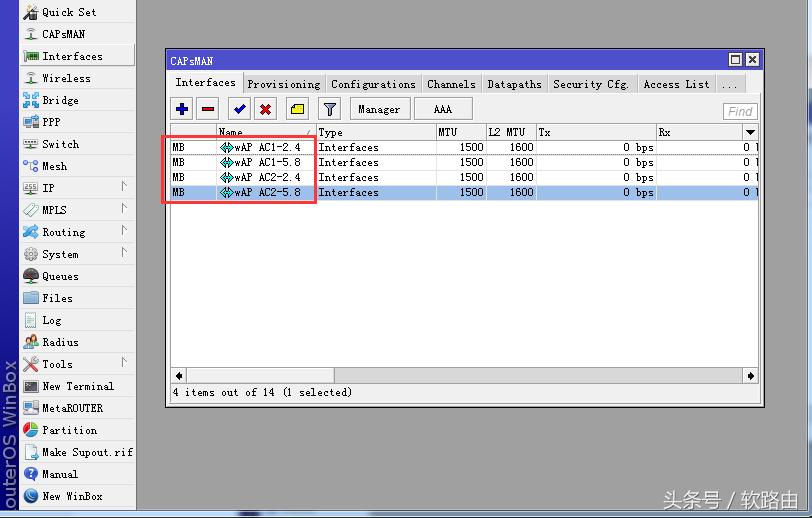Screen dimensions: 812x518
Task: Select the wAP AC2-2.4 row
Action: point(465,178)
